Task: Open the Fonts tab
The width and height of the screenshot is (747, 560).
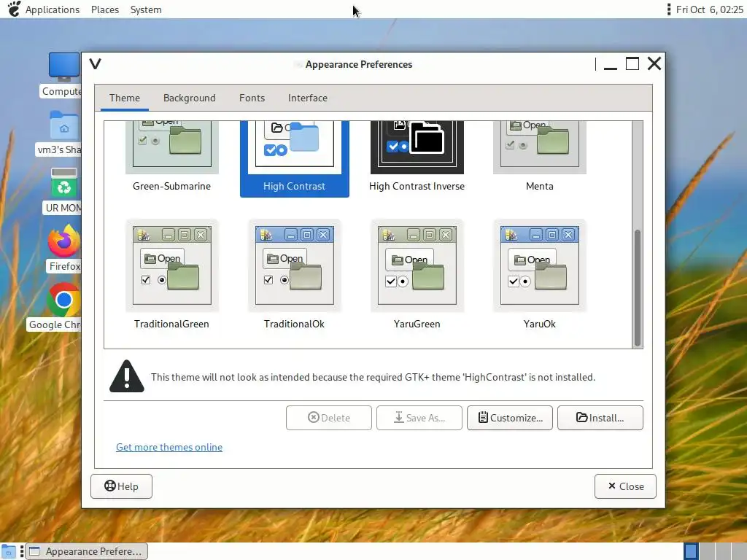Action: pos(252,98)
